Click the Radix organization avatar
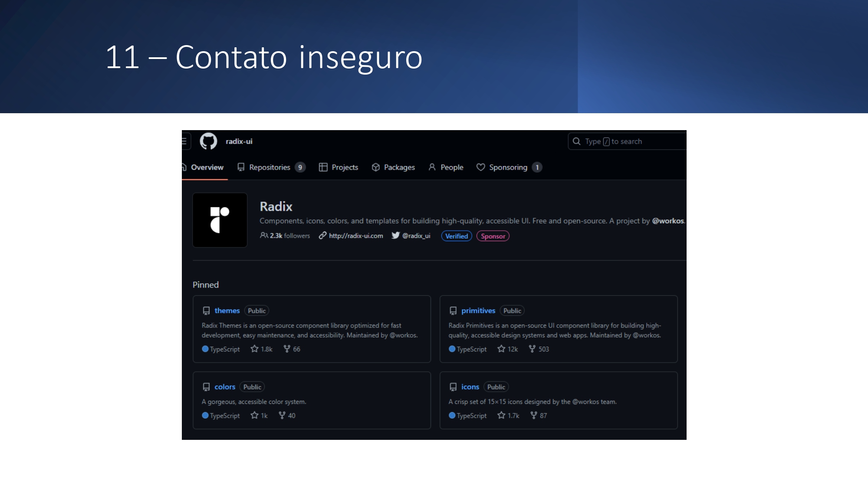 pyautogui.click(x=220, y=220)
